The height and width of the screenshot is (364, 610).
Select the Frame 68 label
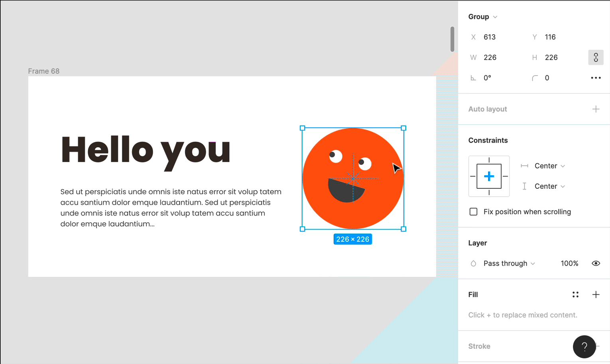pos(44,71)
